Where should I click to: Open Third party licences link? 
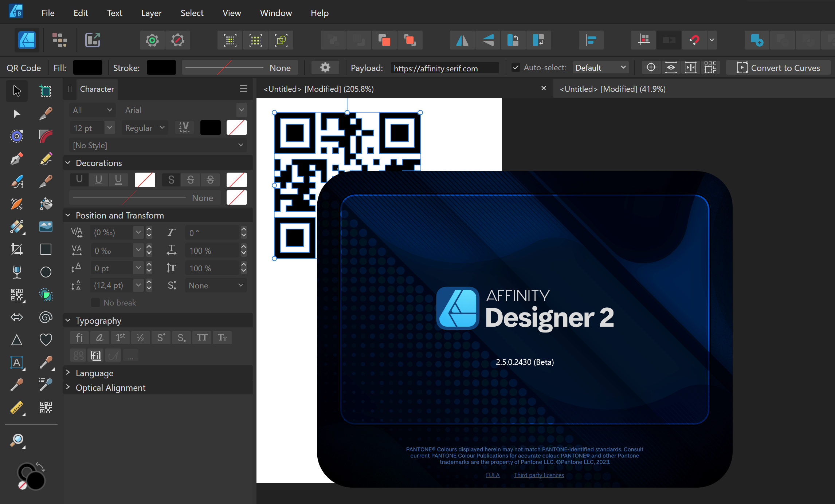click(539, 475)
